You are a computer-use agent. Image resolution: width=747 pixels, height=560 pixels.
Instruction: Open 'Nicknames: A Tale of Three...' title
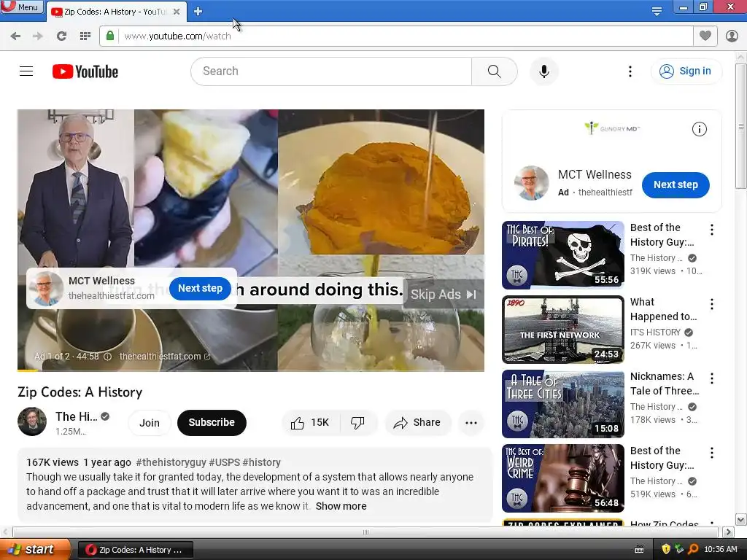pyautogui.click(x=664, y=384)
